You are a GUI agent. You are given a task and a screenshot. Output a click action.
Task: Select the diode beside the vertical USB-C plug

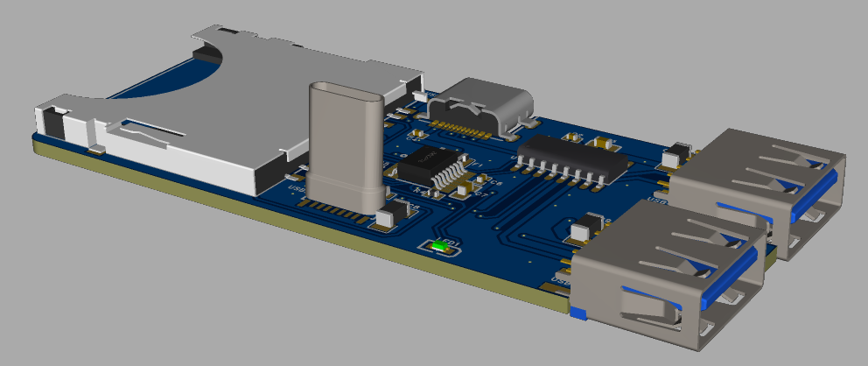(x=393, y=215)
